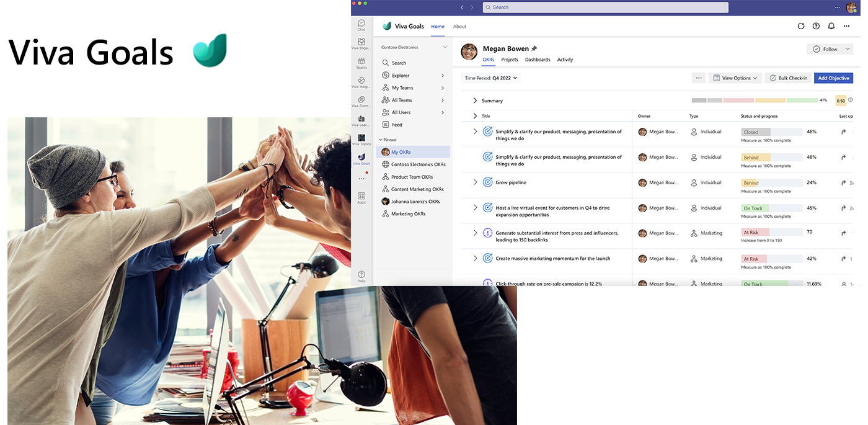Expand the Summary section
The image size is (868, 425).
point(475,101)
